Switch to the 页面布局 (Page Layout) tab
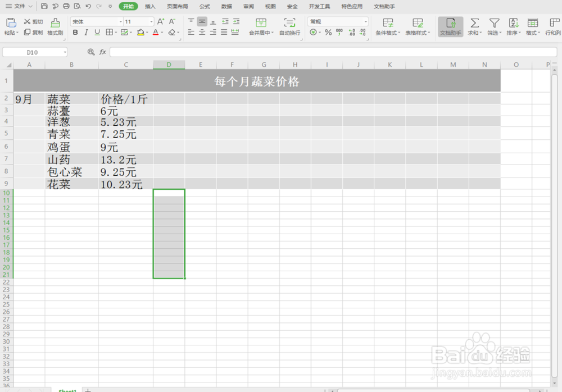Image resolution: width=562 pixels, height=392 pixels. click(x=178, y=6)
